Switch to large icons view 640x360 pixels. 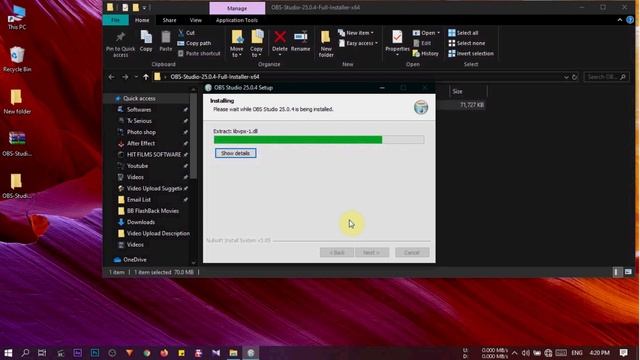click(x=628, y=272)
